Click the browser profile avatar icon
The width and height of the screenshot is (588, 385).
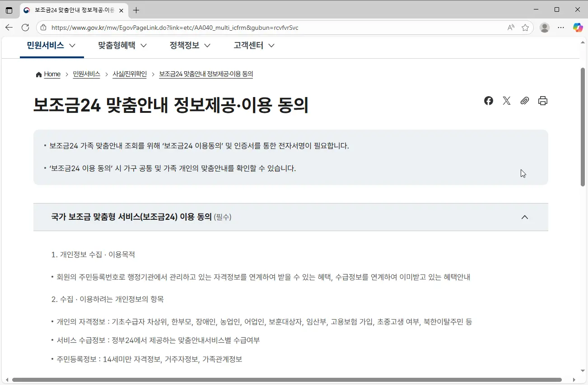[545, 28]
